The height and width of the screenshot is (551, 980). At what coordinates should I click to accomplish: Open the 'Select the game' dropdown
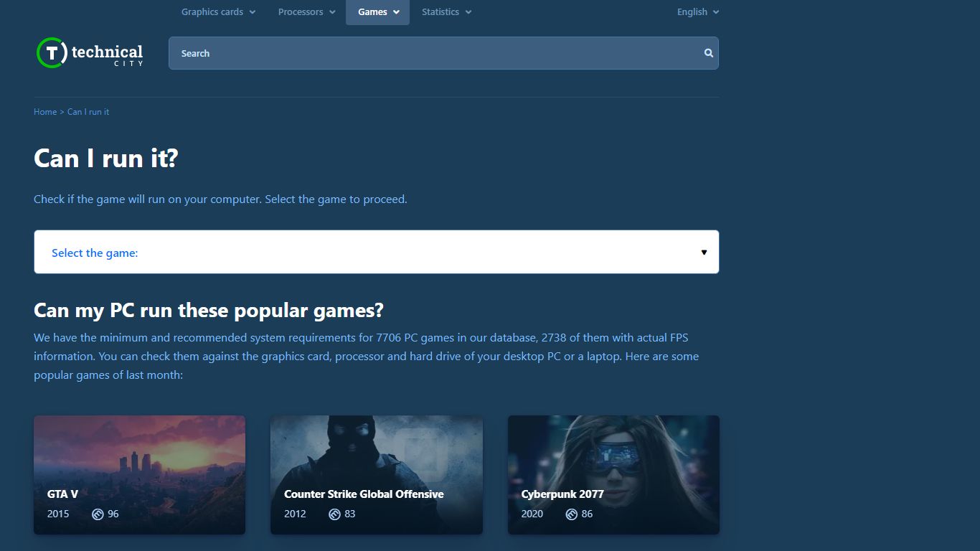[377, 252]
